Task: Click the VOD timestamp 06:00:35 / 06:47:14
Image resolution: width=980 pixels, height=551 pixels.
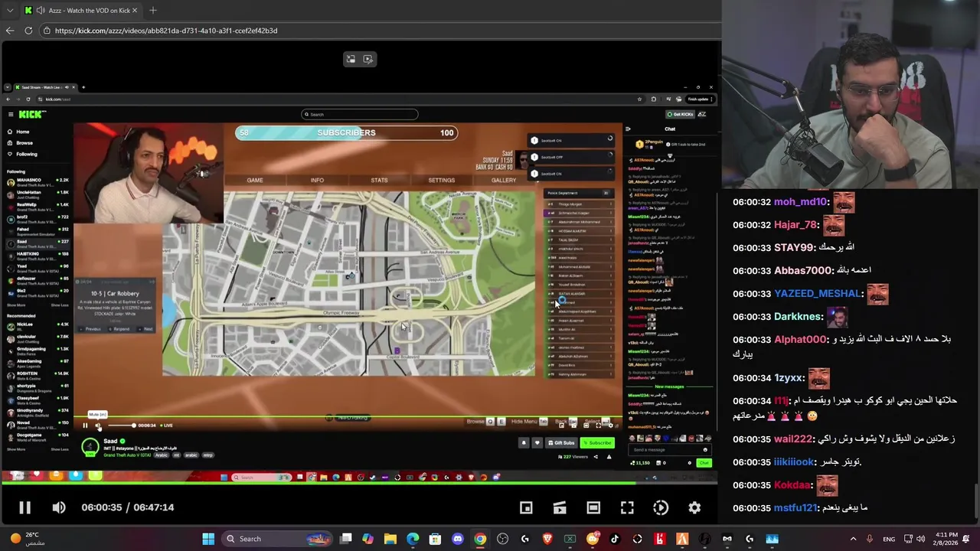Action: point(128,507)
